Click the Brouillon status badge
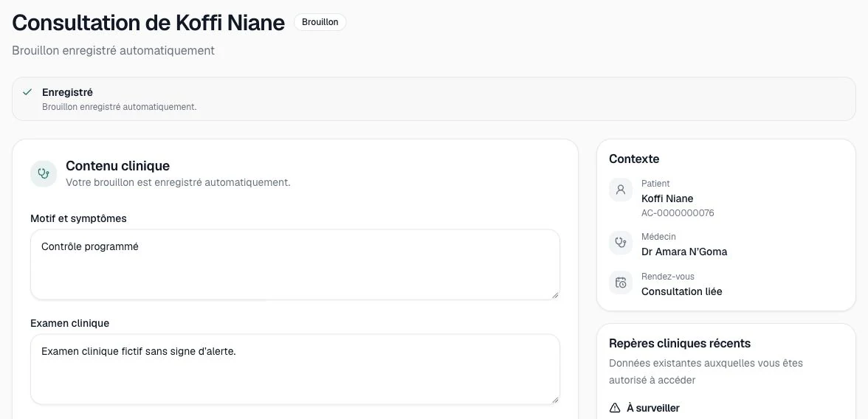 point(320,22)
